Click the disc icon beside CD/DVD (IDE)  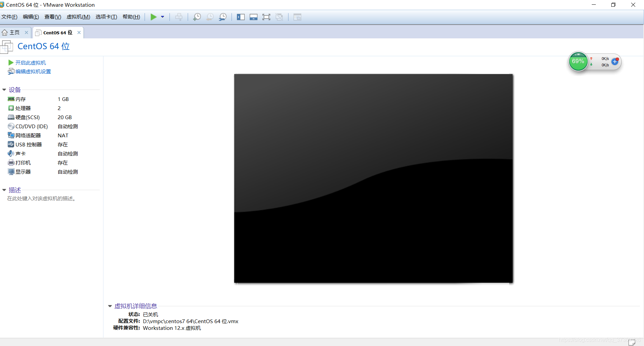(x=11, y=126)
